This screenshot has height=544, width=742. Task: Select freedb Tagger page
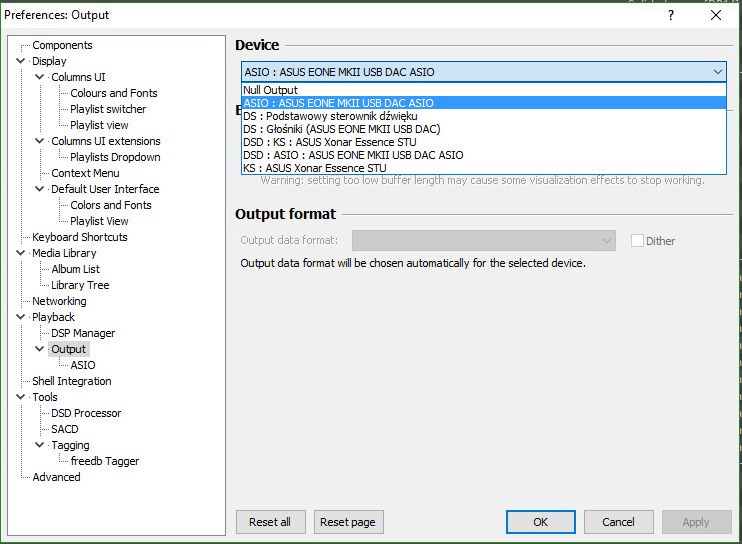[x=105, y=461]
